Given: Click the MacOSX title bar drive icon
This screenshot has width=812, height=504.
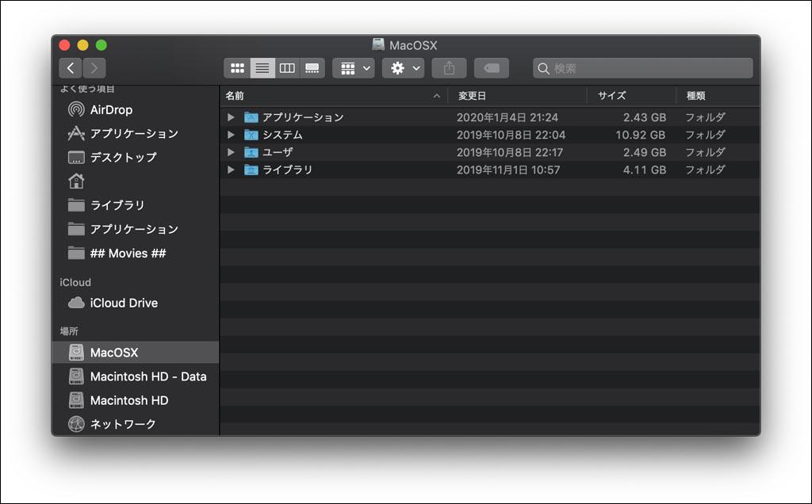Looking at the screenshot, I should point(378,44).
